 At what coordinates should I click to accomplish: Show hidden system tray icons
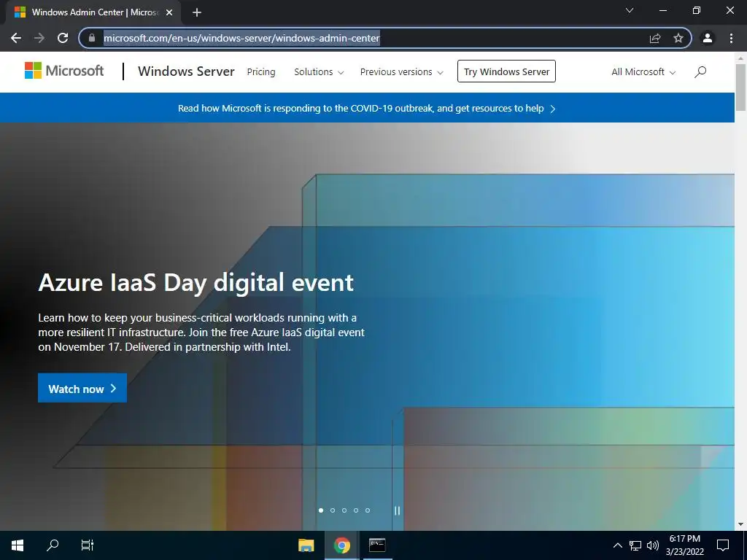(x=617, y=545)
